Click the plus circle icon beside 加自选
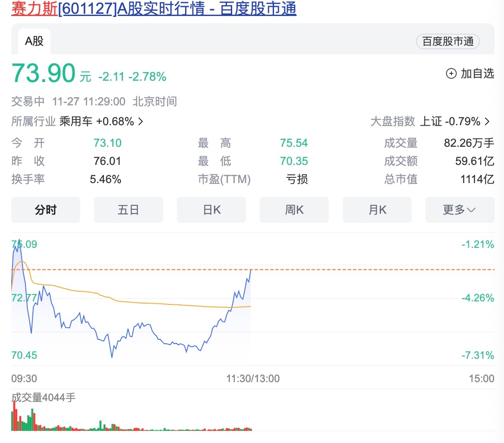The height and width of the screenshot is (443, 504). (x=451, y=74)
